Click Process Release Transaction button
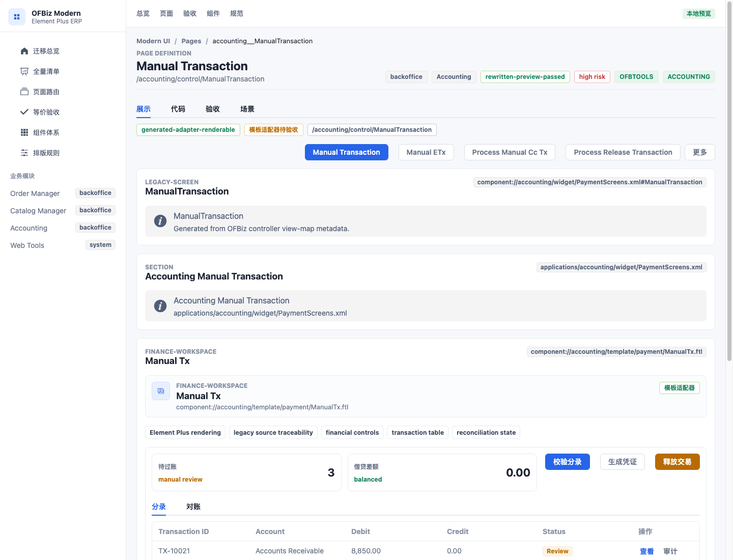733x560 pixels. [x=623, y=152]
